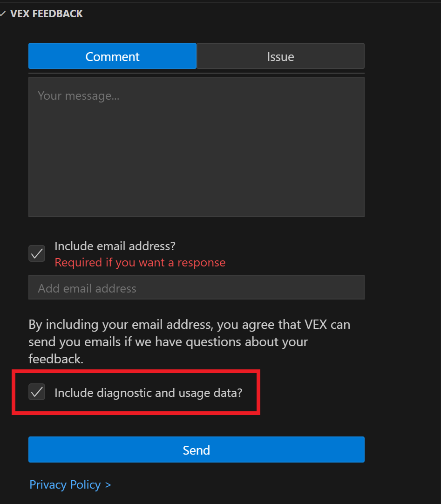Click the red "Required if you want a response" text
441x504 pixels.
(140, 263)
